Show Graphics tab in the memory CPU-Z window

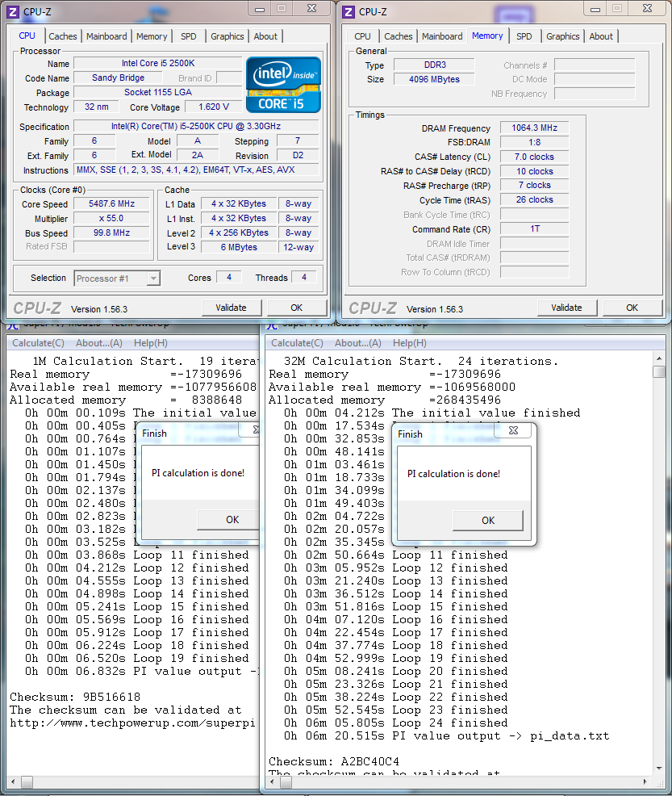563,36
